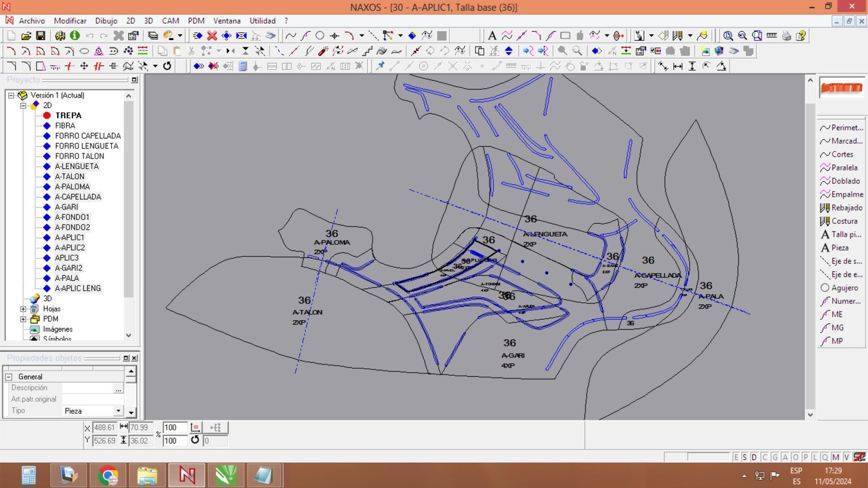Select the circle drawing tool

coord(319,36)
